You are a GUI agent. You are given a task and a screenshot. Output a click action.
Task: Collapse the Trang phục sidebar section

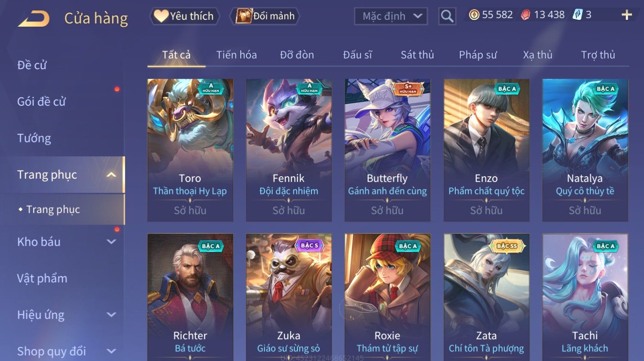tap(111, 174)
